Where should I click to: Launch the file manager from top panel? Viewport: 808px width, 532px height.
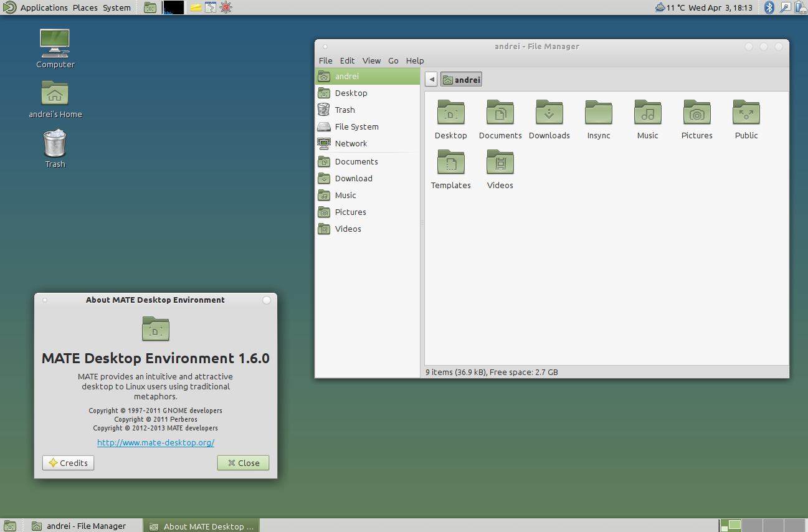pyautogui.click(x=150, y=7)
